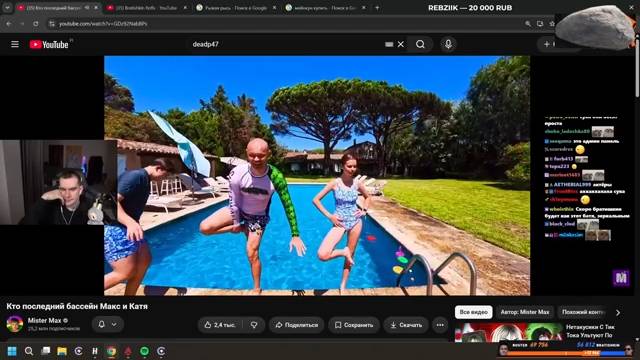This screenshot has width=640, height=360.
Task: Click the 'Скачать' download button
Action: pos(406,325)
